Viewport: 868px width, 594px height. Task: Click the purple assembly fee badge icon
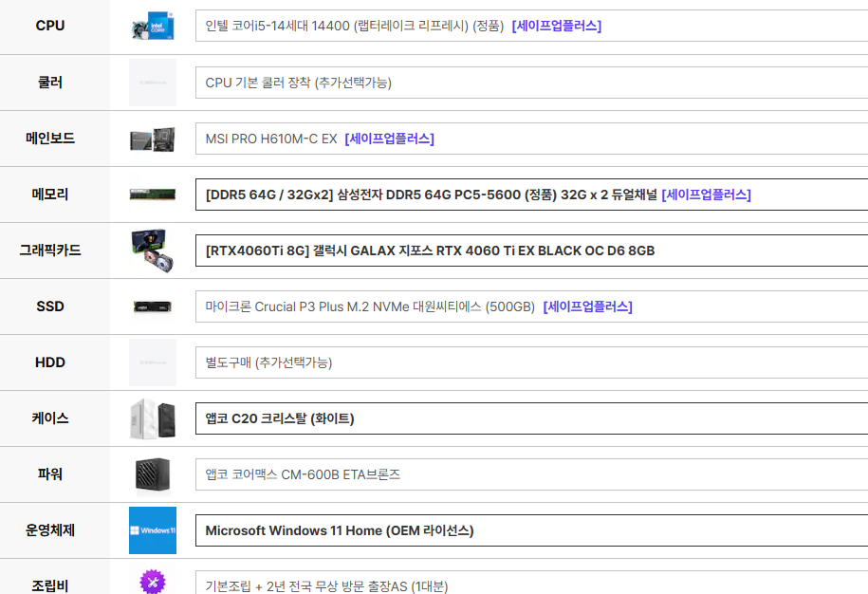(x=153, y=581)
